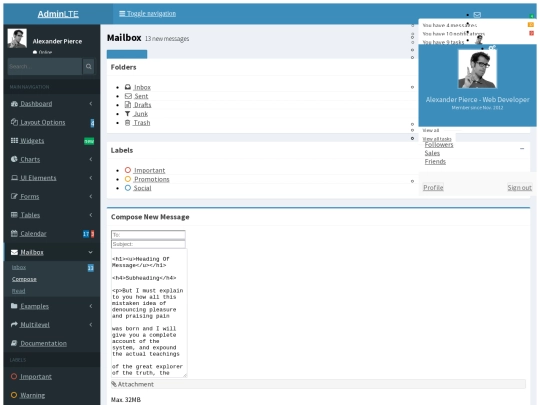This screenshot has width=540, height=405.
Task: Click the red circle icon before Important label
Action: point(128,170)
